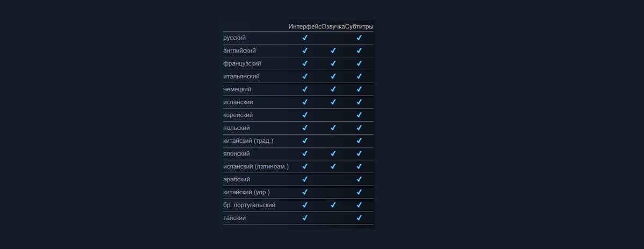Click the subtitles checkmark for русский
Image resolution: width=644 pixels, height=249 pixels.
tap(359, 38)
